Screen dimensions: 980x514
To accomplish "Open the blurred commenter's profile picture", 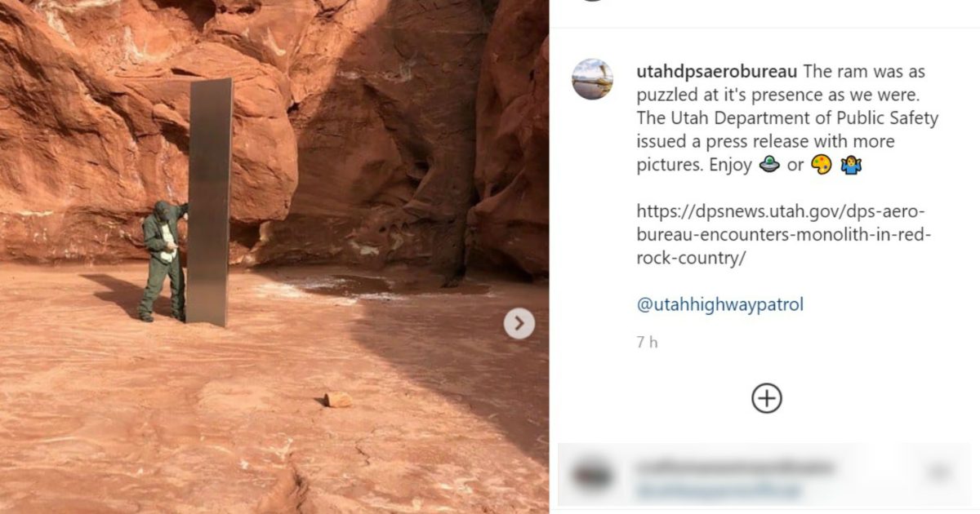I will pos(592,476).
